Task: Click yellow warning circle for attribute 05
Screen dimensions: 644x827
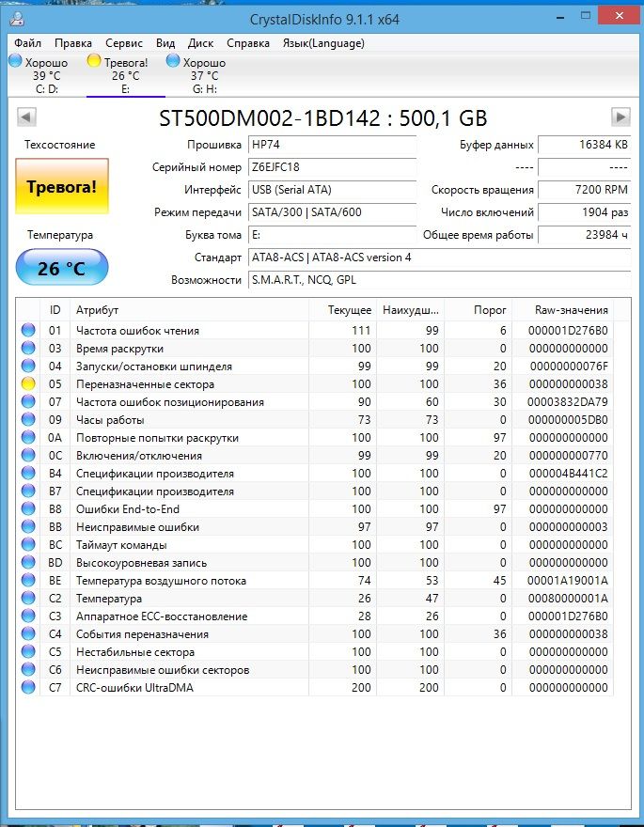Action: tap(28, 384)
